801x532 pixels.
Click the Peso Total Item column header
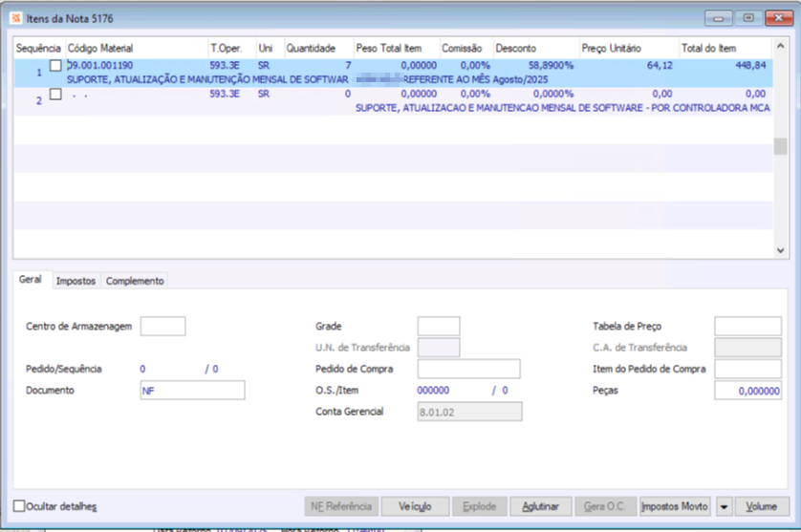coord(397,49)
